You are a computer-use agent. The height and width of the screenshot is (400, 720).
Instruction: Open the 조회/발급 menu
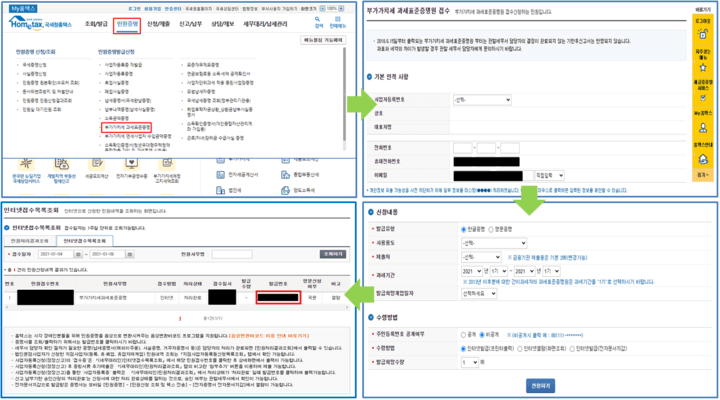96,24
